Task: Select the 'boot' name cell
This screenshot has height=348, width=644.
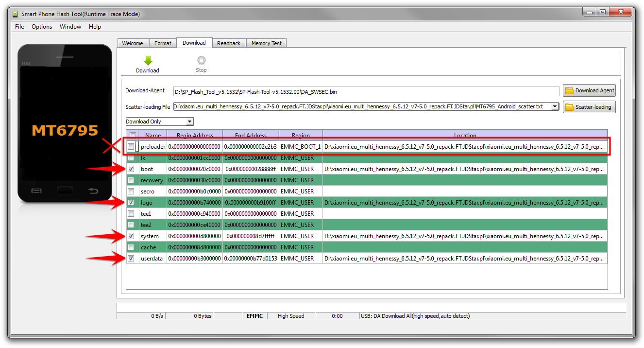Action: (153, 169)
